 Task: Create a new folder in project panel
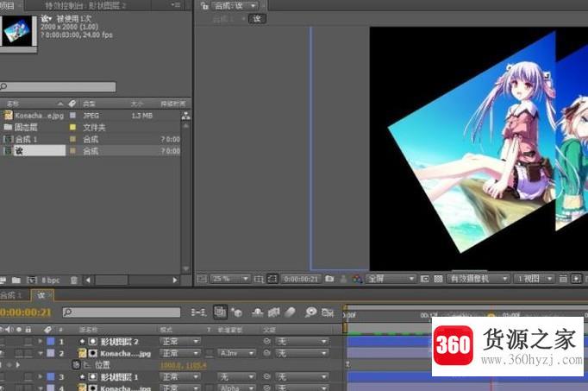[16, 280]
